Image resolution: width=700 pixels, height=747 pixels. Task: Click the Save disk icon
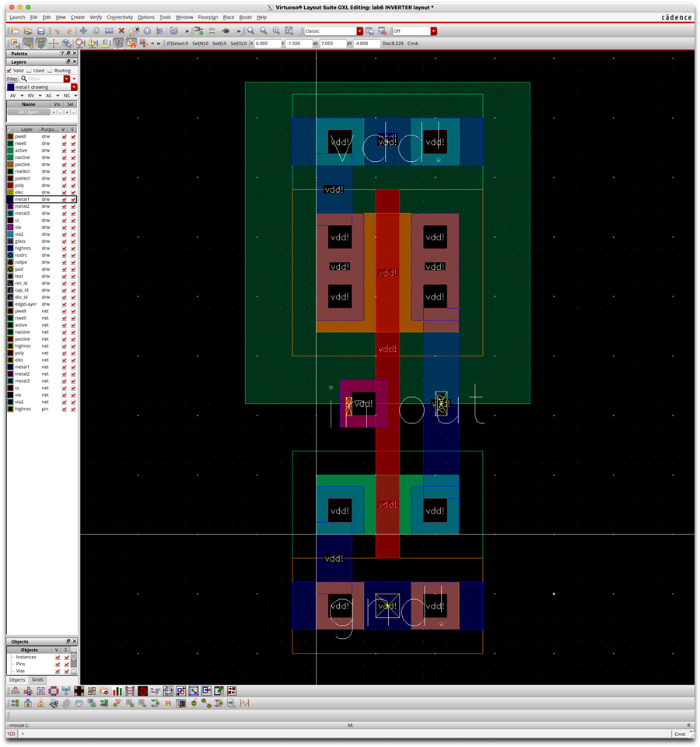pos(41,31)
